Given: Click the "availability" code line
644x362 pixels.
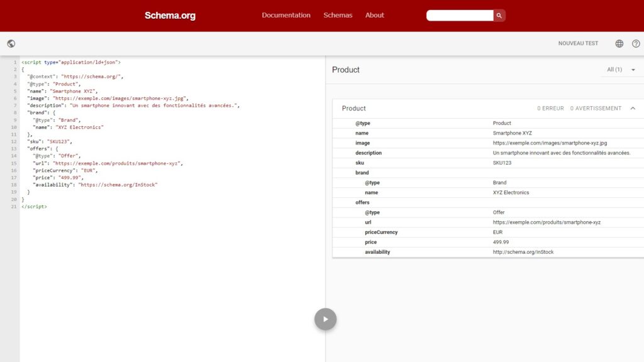Looking at the screenshot, I should (96, 185).
